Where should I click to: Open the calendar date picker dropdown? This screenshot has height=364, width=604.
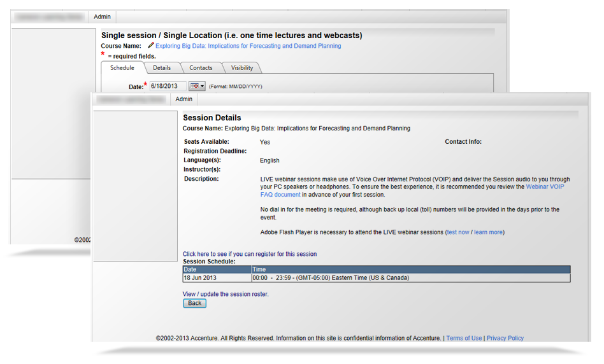197,86
